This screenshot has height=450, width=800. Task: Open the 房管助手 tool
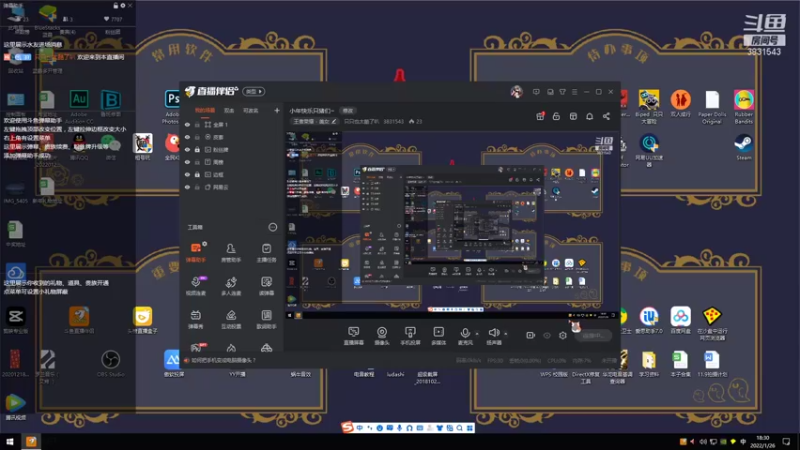pyautogui.click(x=231, y=253)
